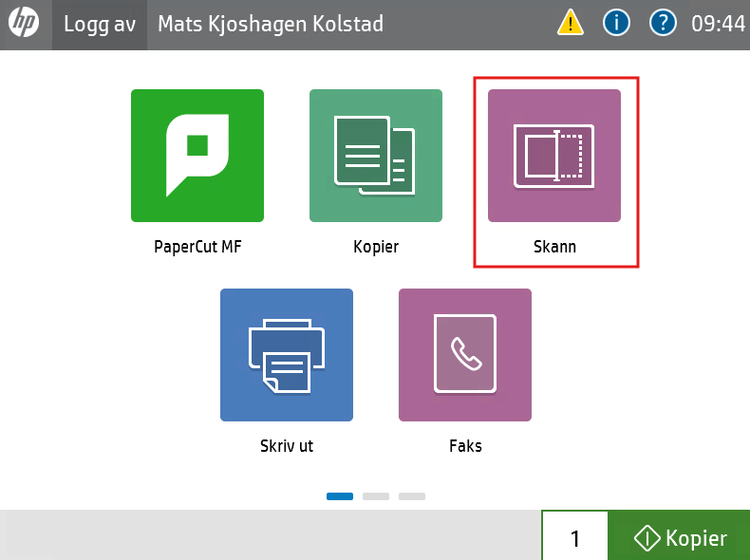Open the Skriv ut print tile
The height and width of the screenshot is (560, 750).
[287, 355]
